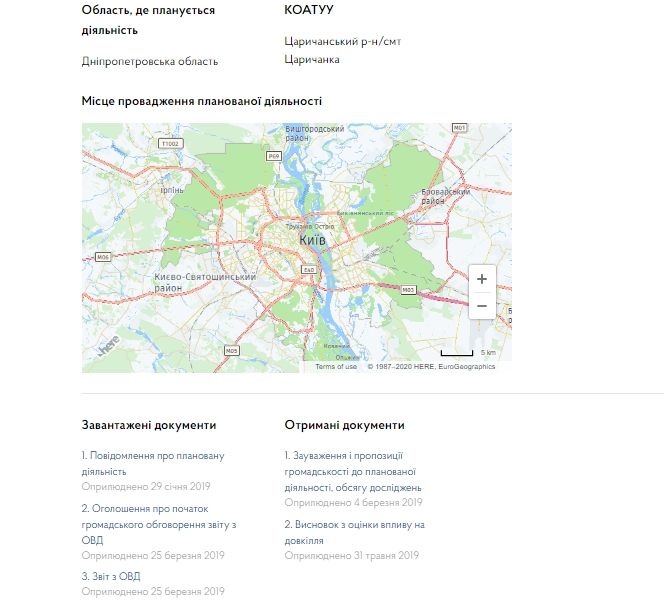Click the E40 road marker on map
The height and width of the screenshot is (613, 664).
(309, 270)
